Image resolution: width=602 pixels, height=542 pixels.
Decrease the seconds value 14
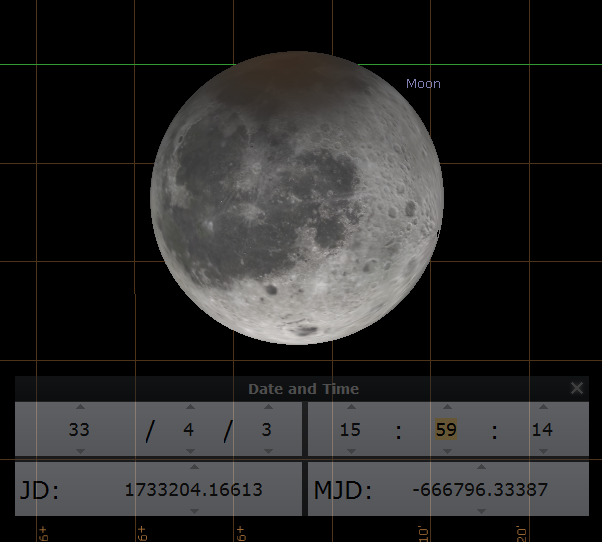click(543, 451)
